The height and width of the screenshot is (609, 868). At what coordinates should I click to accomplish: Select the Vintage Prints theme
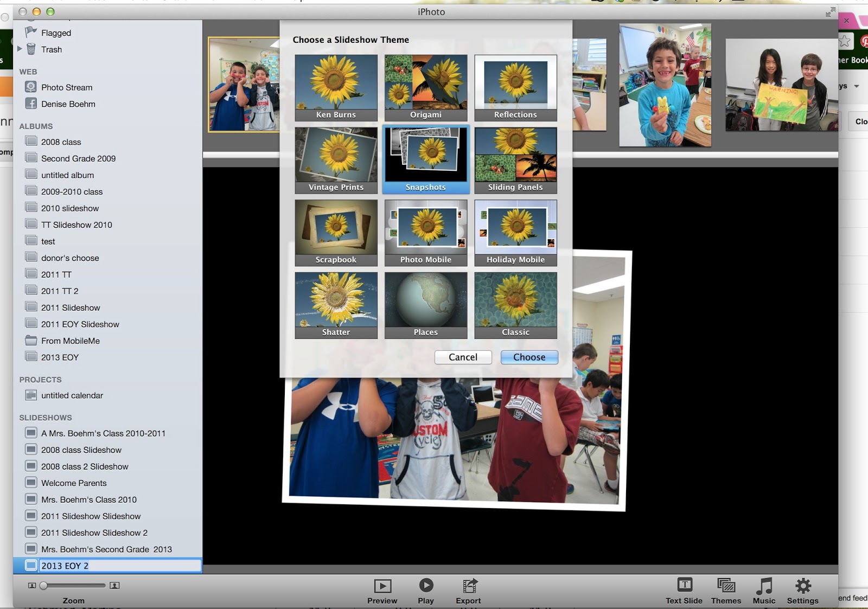(336, 160)
